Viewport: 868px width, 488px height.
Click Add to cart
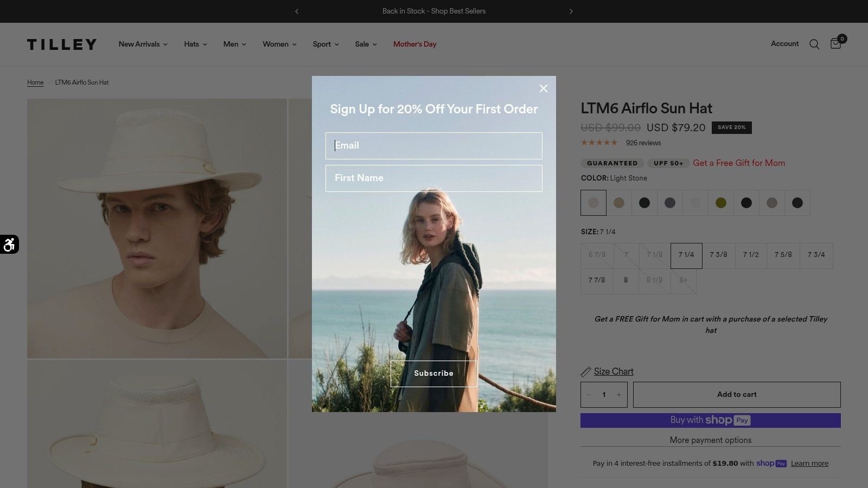coord(737,395)
